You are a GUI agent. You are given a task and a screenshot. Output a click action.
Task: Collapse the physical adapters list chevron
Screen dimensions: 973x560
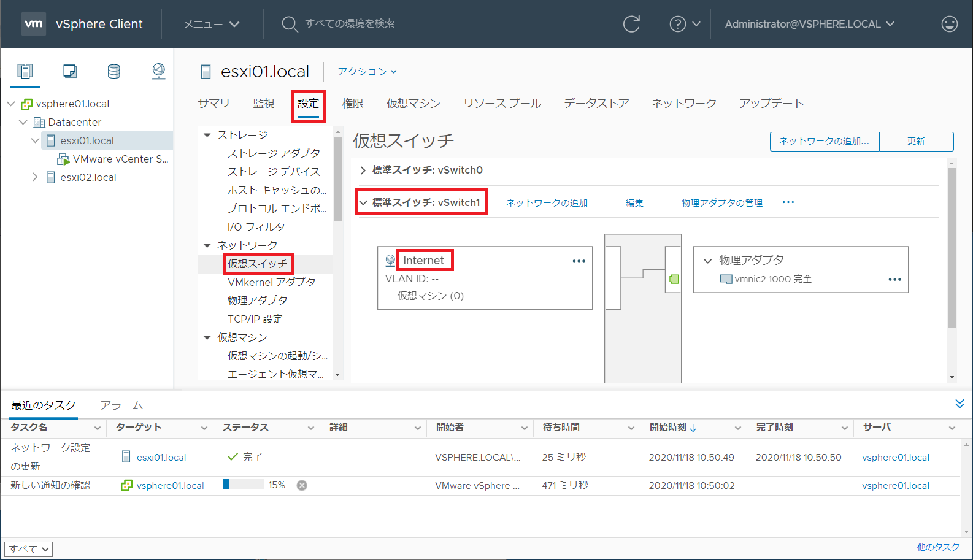pyautogui.click(x=707, y=261)
